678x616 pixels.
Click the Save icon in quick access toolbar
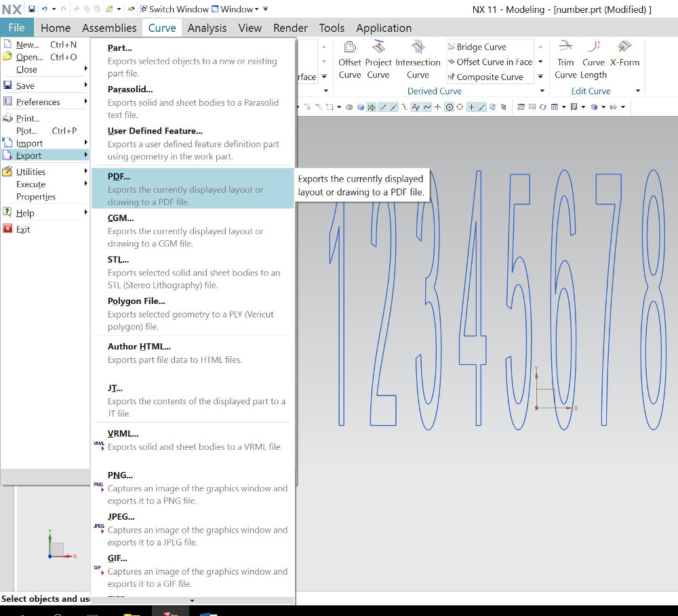coord(32,9)
